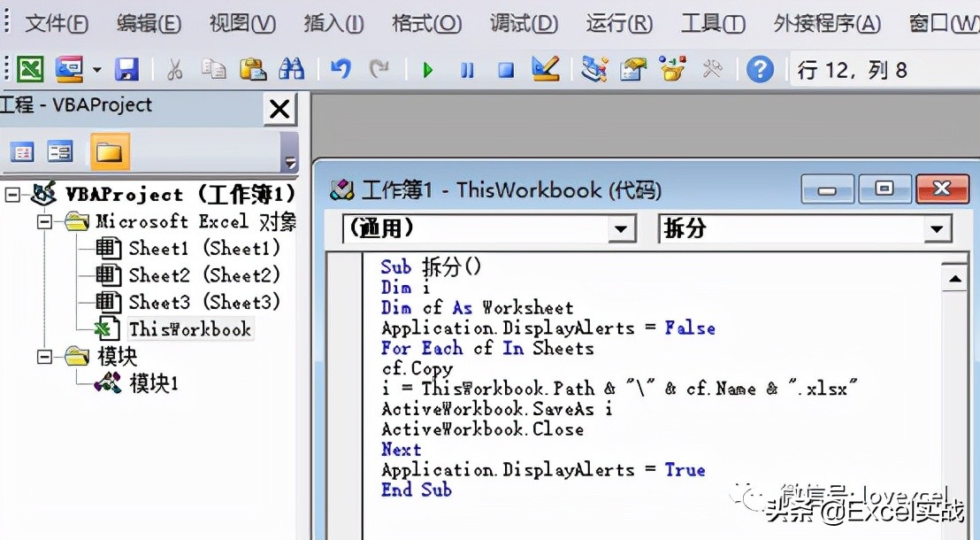Open the Properties Window toolbar icon
The height and width of the screenshot is (540, 980).
click(633, 69)
